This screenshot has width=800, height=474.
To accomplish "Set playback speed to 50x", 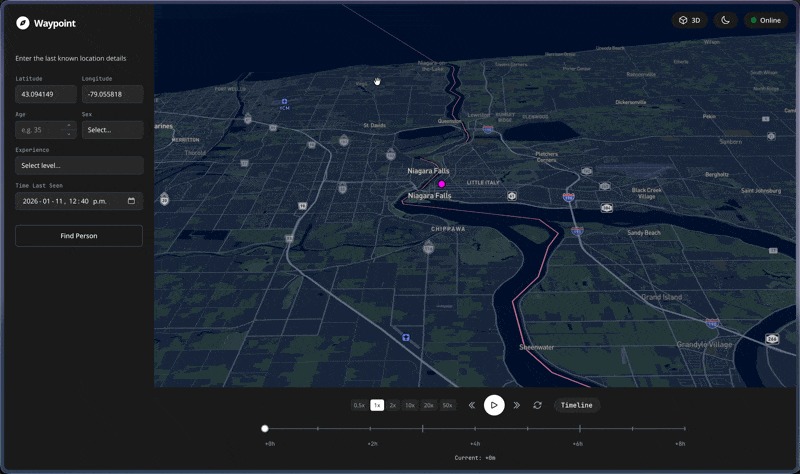I will [x=447, y=405].
